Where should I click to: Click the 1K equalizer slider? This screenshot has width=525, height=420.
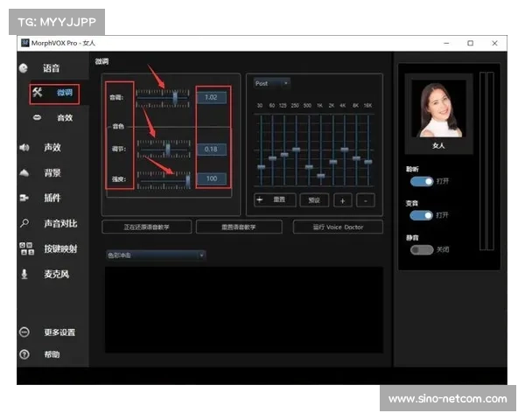pyautogui.click(x=321, y=175)
